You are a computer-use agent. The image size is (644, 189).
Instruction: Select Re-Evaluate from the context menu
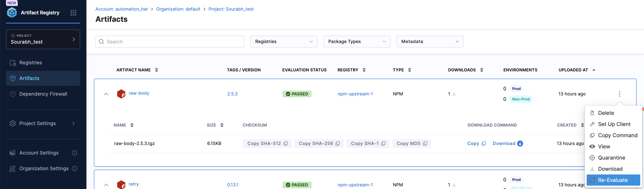click(613, 180)
